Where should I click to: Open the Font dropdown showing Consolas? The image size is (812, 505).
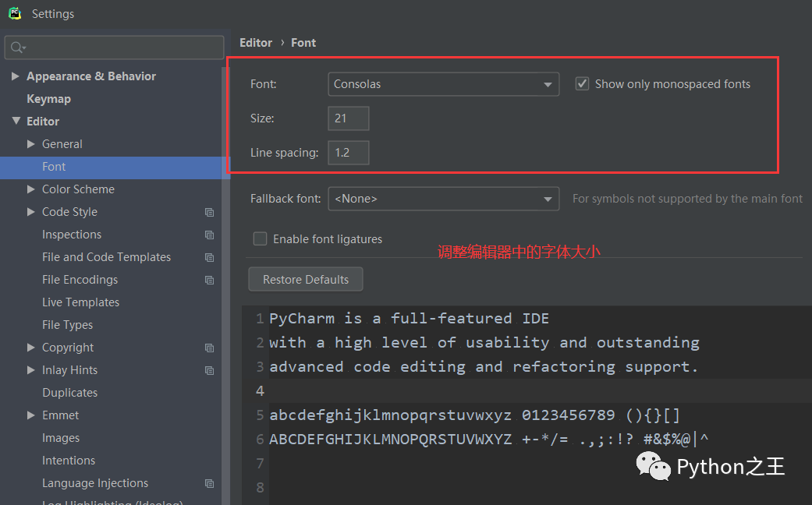click(x=443, y=84)
